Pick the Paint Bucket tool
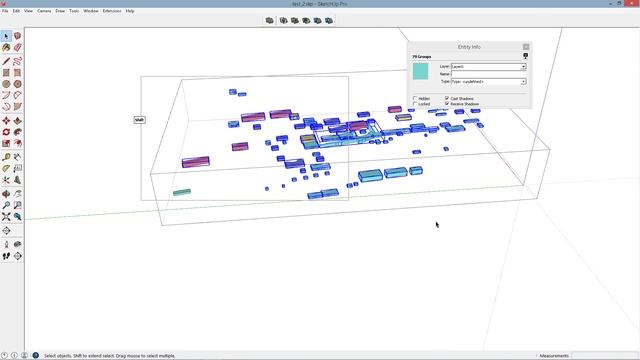The width and height of the screenshot is (640, 360). (x=6, y=48)
